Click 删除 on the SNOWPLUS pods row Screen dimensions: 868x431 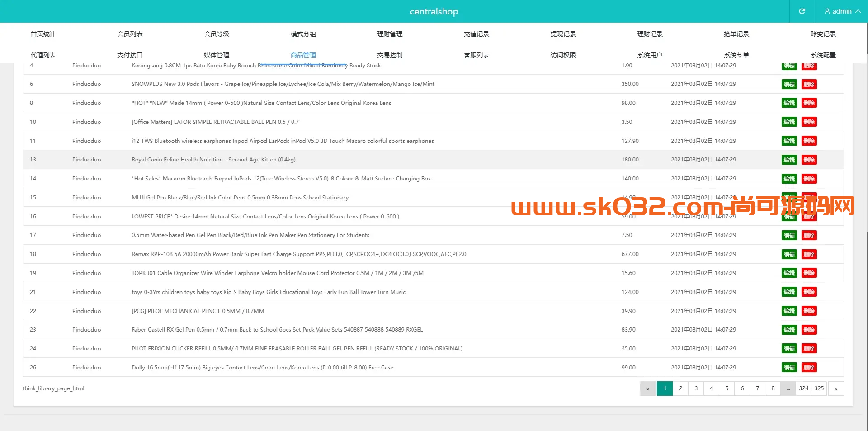click(x=809, y=84)
